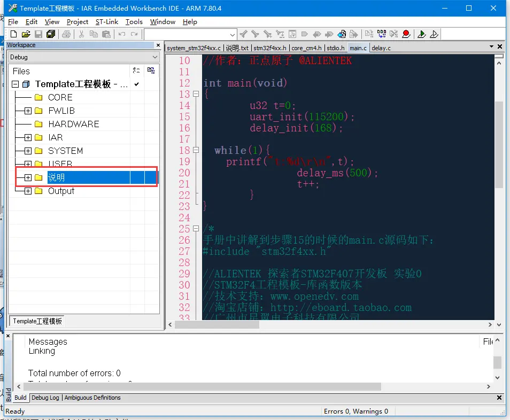
Task: Open the Debug Log tab
Action: pos(45,398)
